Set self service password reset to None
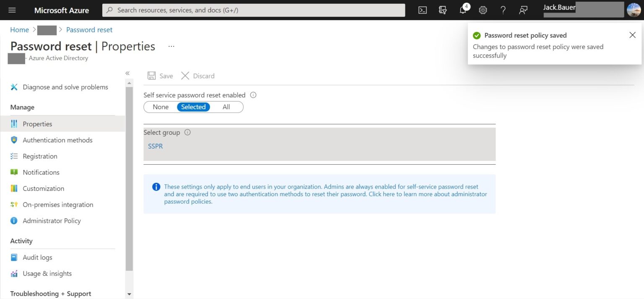 (x=160, y=107)
